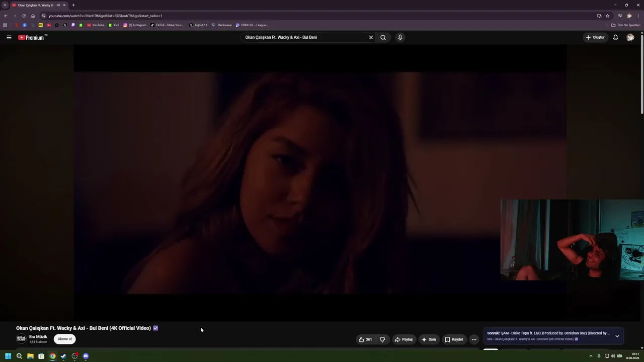Open the YouTube account avatar menu
Image resolution: width=644 pixels, height=362 pixels.
click(630, 37)
